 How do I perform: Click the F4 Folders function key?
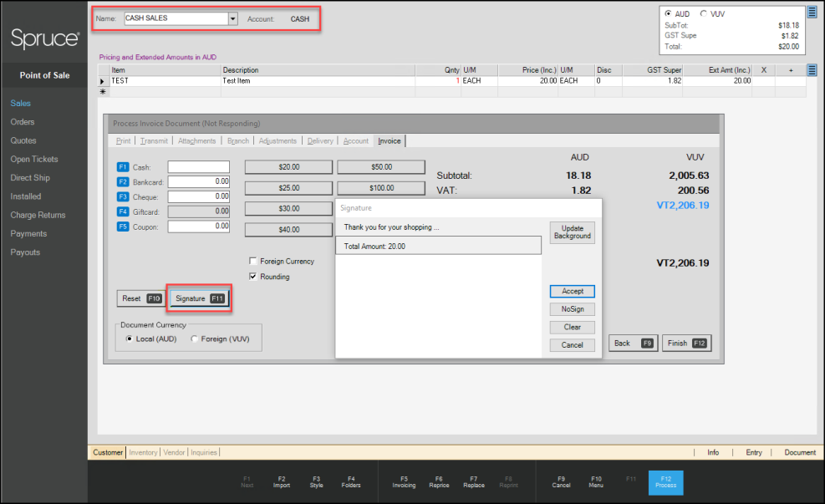pyautogui.click(x=351, y=482)
